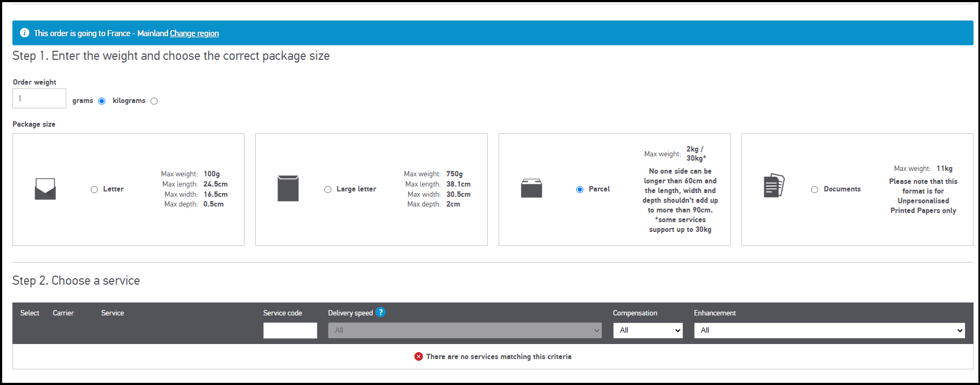Image resolution: width=980 pixels, height=385 pixels.
Task: Click the red error icon
Action: (418, 356)
